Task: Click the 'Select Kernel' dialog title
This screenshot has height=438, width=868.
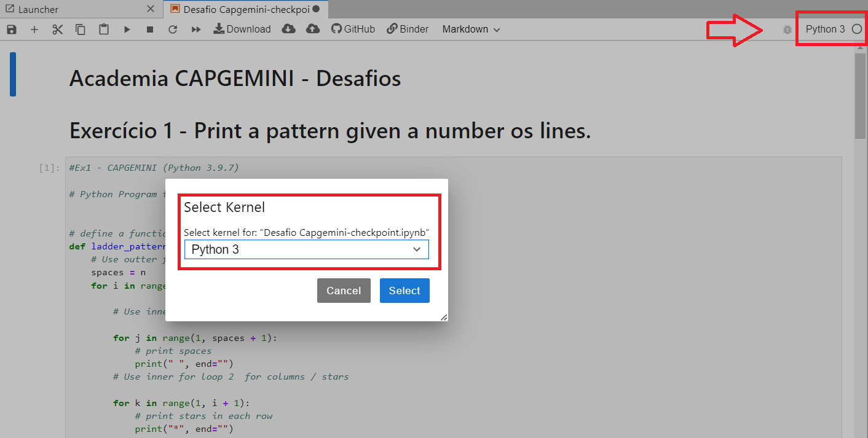Action: [x=224, y=207]
